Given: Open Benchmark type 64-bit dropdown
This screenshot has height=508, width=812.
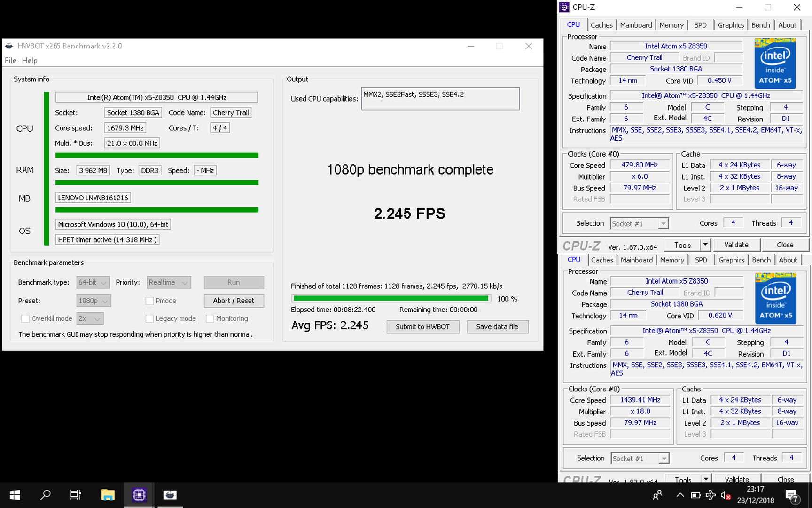Looking at the screenshot, I should (x=93, y=282).
